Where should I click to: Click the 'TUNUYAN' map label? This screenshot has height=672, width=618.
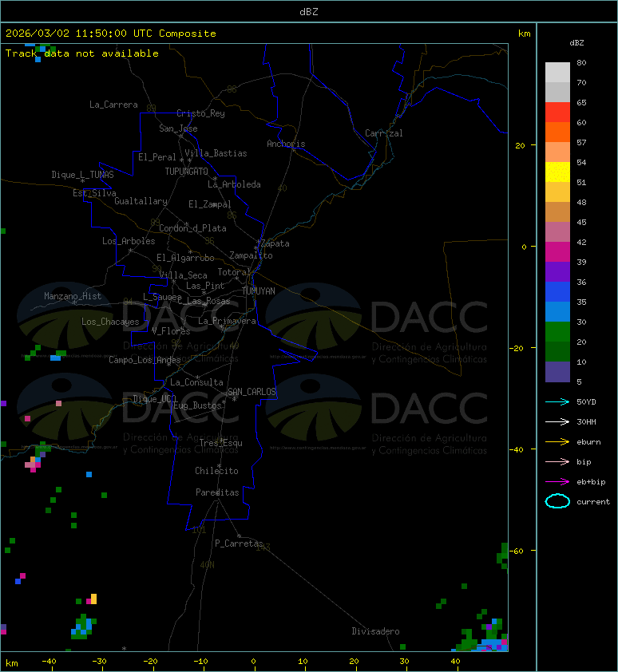pos(259,291)
